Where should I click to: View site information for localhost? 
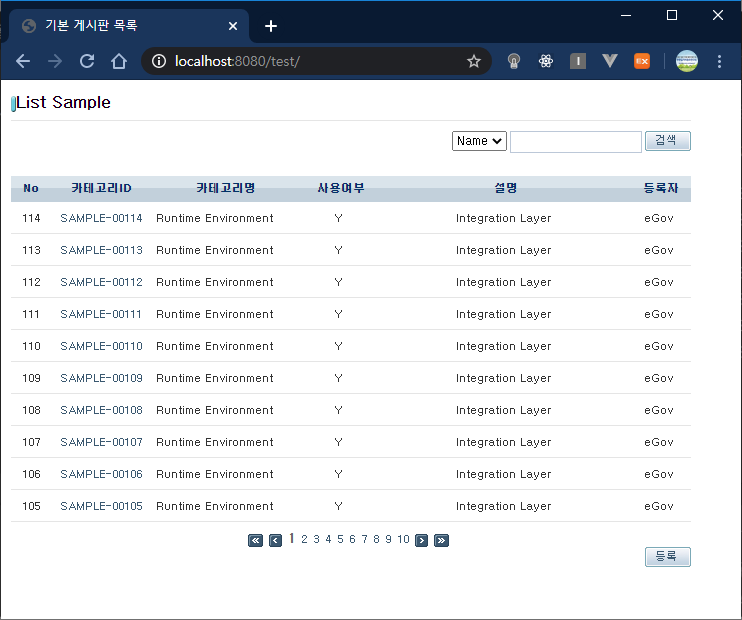click(x=159, y=61)
